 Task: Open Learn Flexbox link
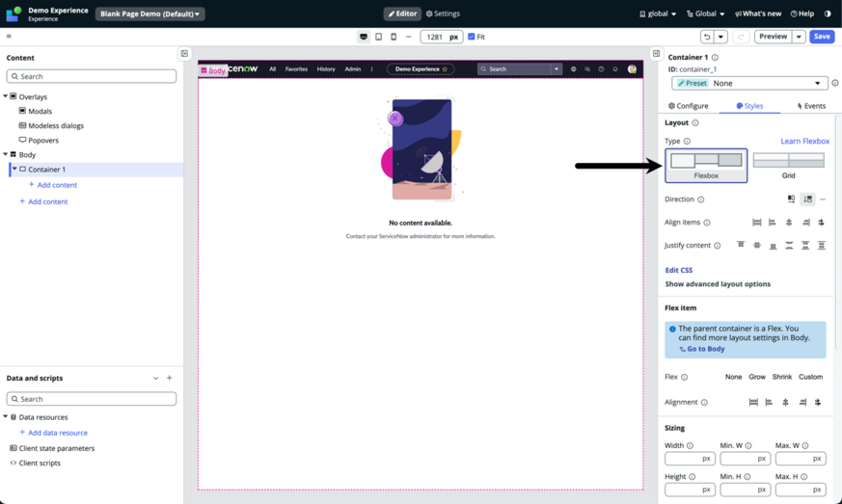tap(805, 141)
